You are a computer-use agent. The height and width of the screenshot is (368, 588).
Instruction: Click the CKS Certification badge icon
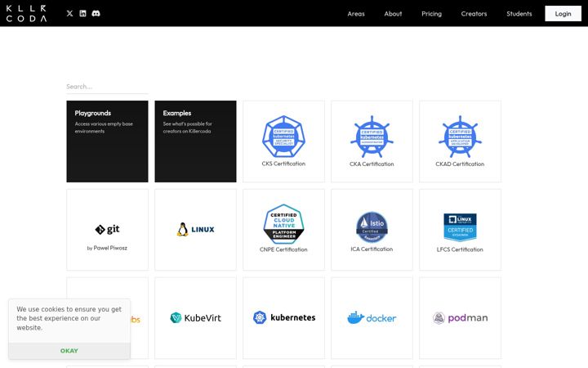tap(283, 137)
